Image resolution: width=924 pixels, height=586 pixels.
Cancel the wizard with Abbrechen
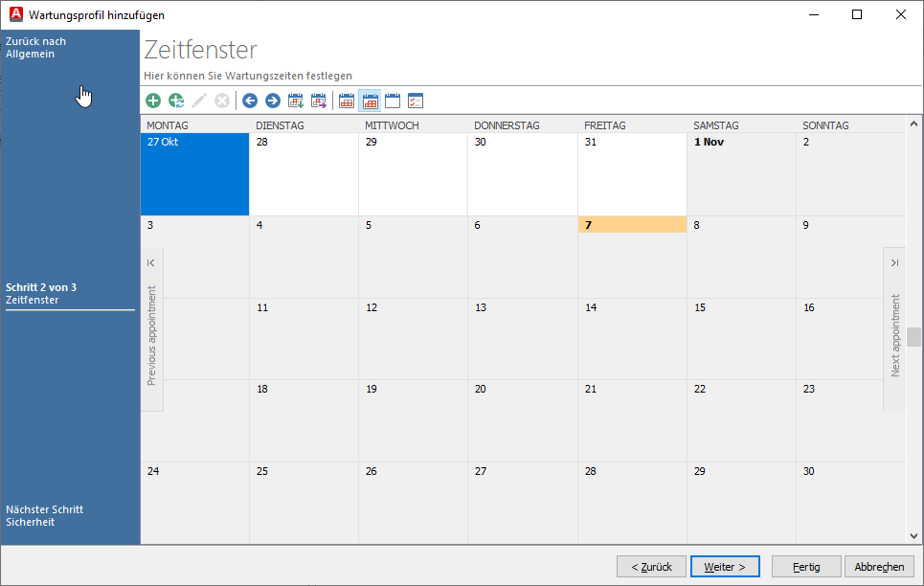[x=879, y=567]
